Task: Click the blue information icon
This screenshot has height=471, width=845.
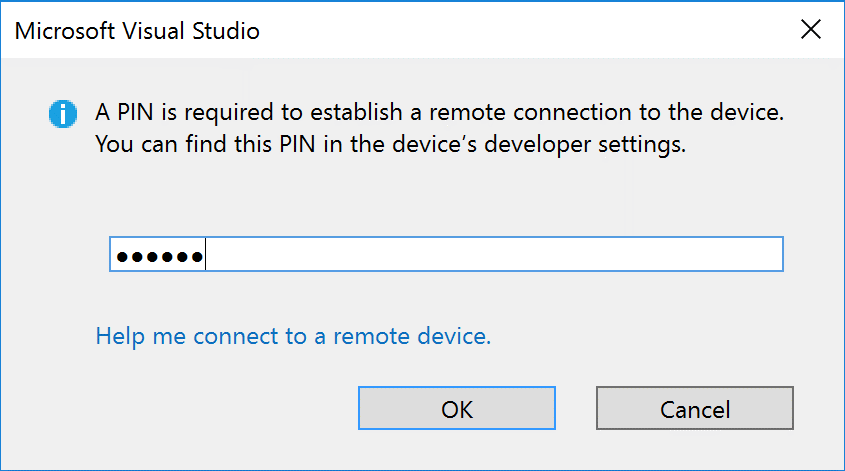Action: click(x=63, y=114)
